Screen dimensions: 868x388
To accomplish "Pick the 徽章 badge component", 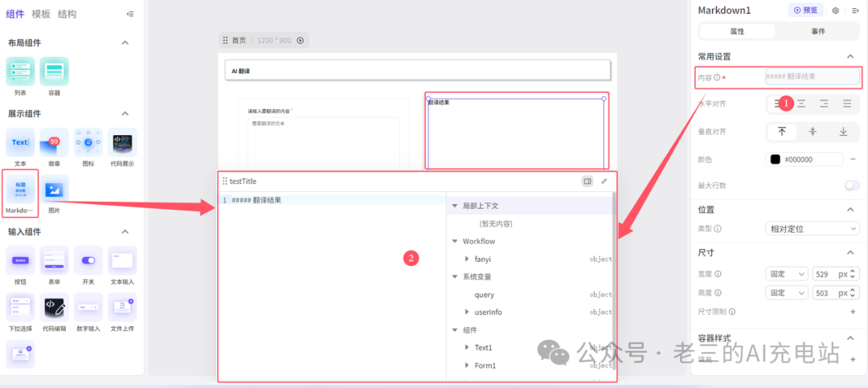I will coord(55,142).
